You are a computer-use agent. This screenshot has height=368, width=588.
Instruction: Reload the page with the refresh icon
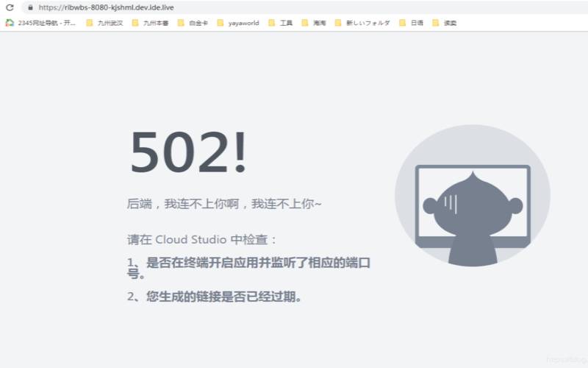[x=10, y=7]
